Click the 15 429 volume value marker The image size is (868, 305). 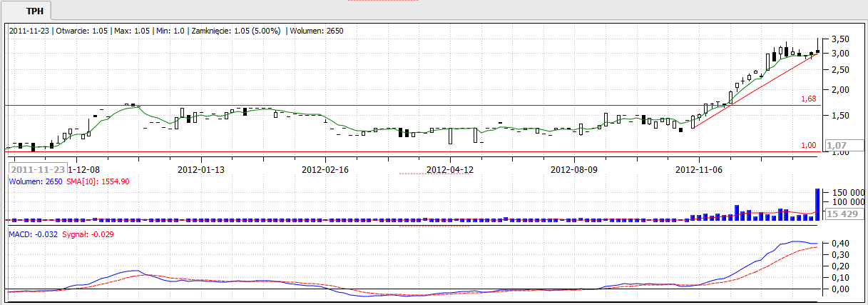coord(842,214)
